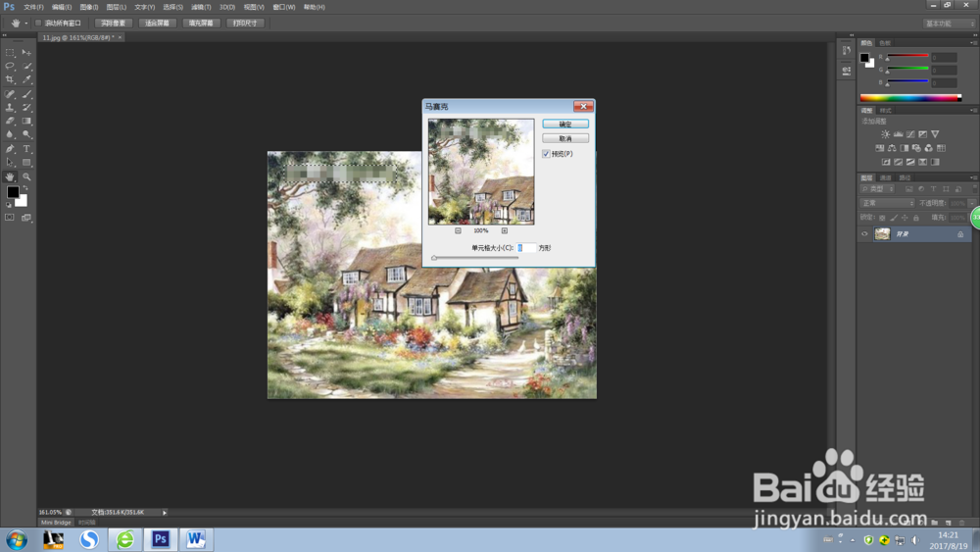The width and height of the screenshot is (980, 552).
Task: Add Levels adjustment
Action: pyautogui.click(x=898, y=134)
